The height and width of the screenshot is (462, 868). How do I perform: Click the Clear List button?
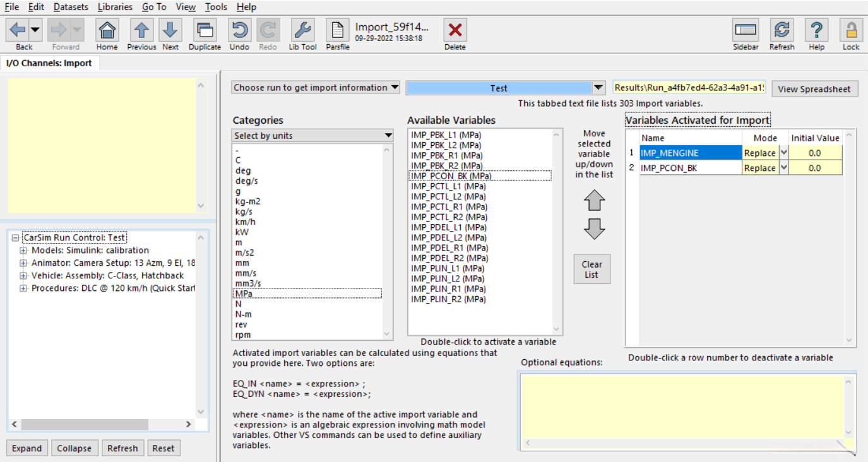coord(592,269)
